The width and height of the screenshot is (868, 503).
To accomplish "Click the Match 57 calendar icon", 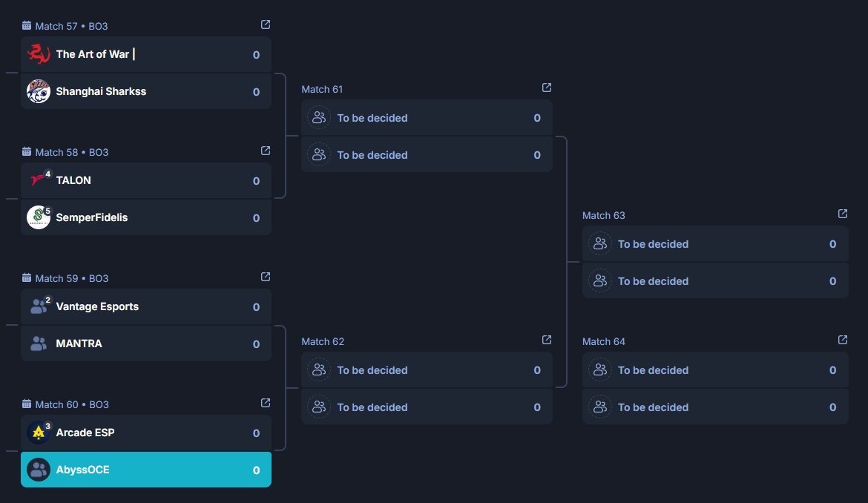I will tap(27, 25).
